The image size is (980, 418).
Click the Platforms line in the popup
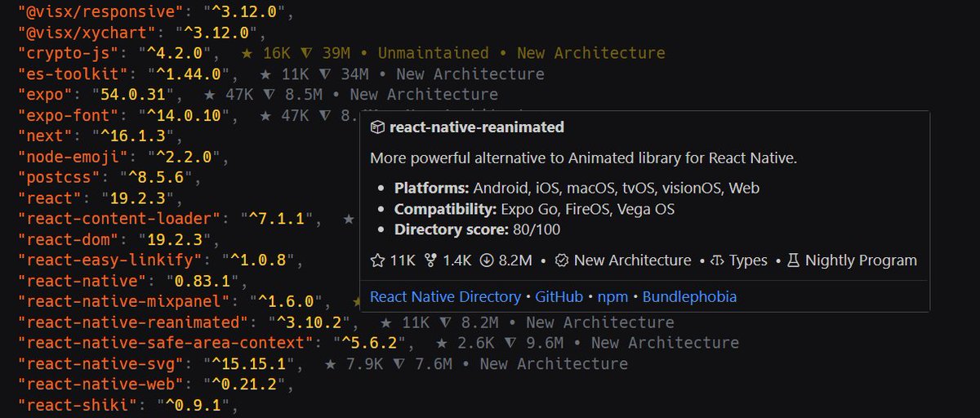point(577,188)
